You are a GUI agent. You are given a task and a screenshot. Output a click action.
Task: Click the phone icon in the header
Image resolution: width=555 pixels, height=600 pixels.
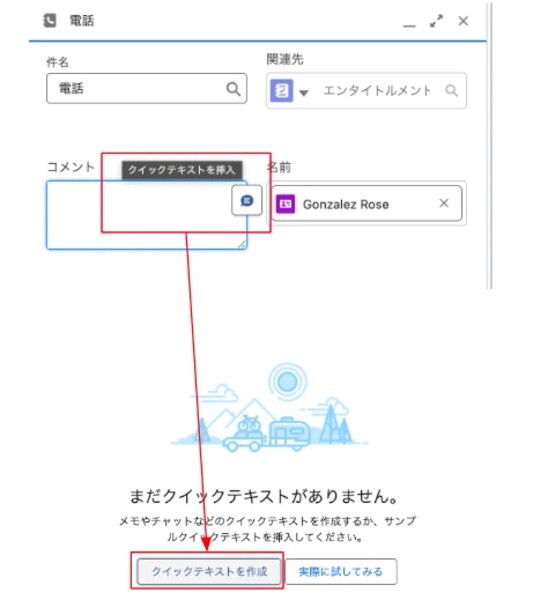click(49, 21)
